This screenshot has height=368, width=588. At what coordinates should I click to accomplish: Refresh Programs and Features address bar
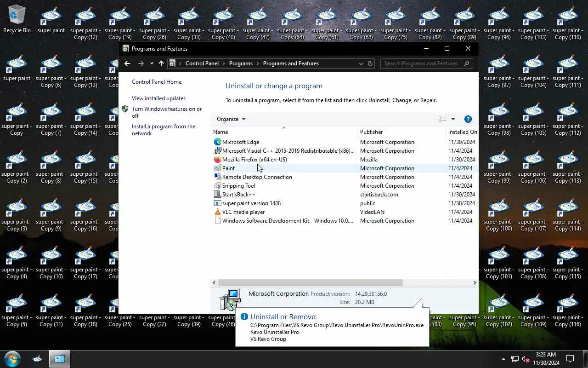point(370,63)
